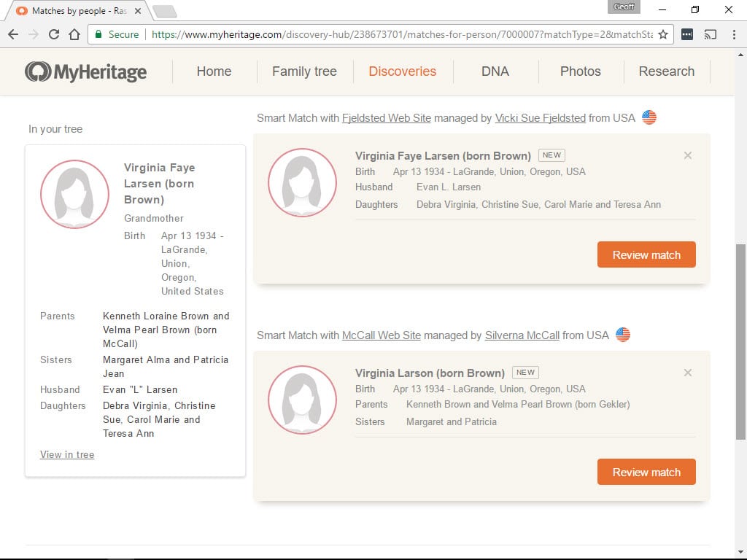Screen dimensions: 747x560
Task: Click the scrollbar down arrow
Action: 740,551
